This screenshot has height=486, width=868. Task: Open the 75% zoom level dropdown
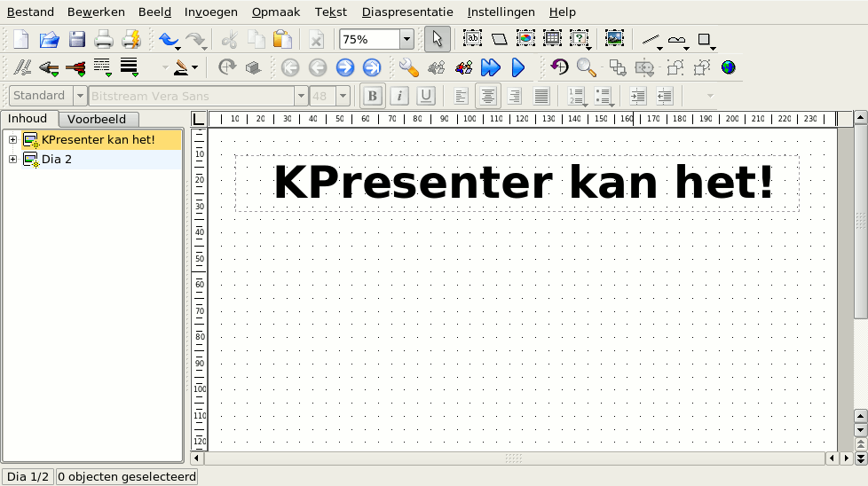point(406,39)
